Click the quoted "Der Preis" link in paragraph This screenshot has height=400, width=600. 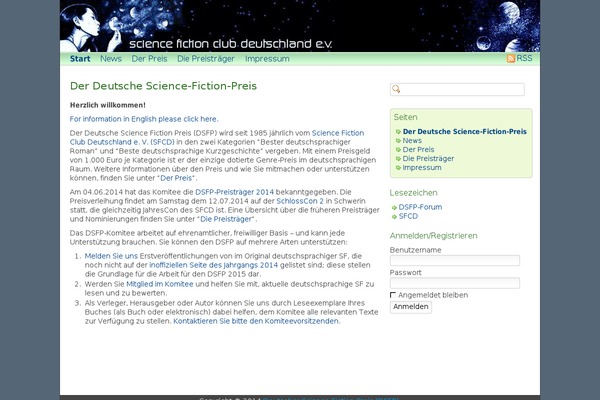176,178
